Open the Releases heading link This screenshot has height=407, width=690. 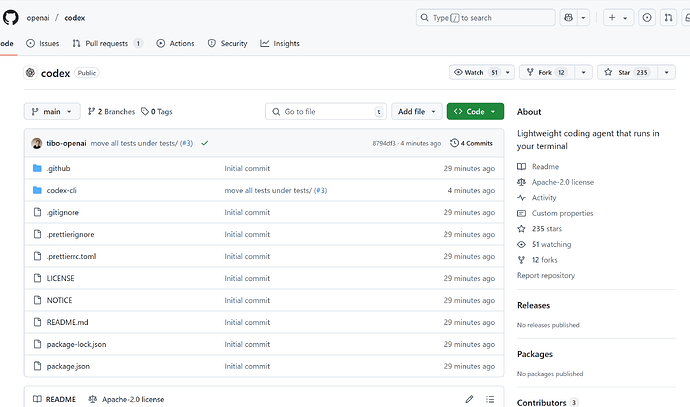coord(533,305)
